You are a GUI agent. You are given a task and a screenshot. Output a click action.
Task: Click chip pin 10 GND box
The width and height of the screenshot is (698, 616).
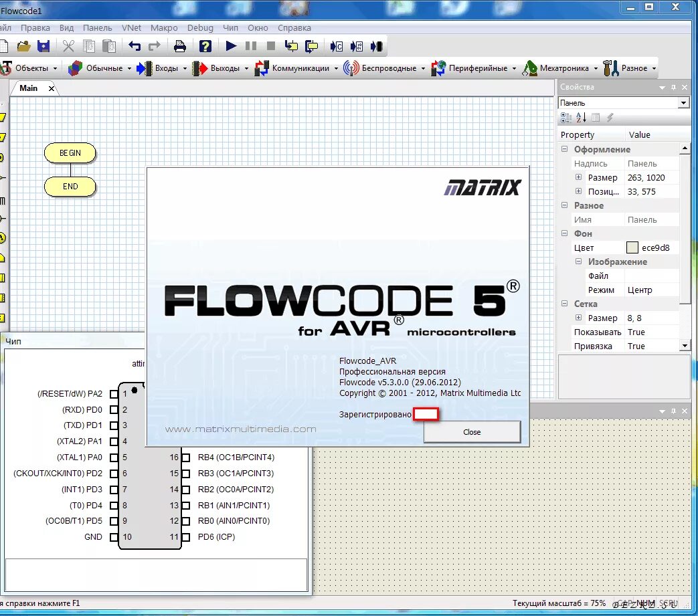114,537
